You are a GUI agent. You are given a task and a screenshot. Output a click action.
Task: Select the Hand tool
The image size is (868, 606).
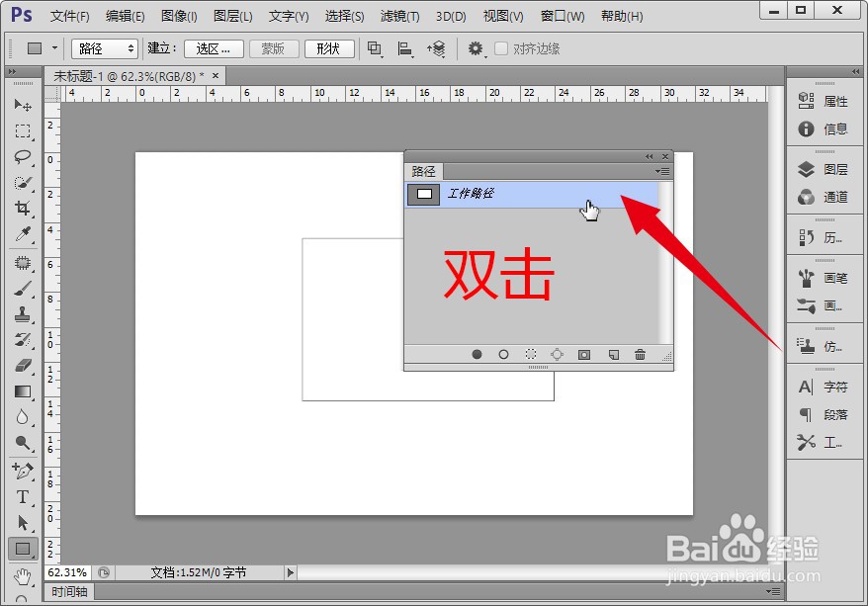pos(23,576)
